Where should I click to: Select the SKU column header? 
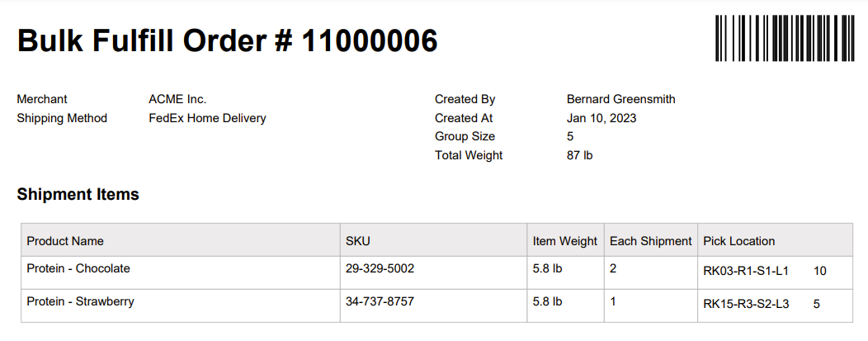coord(358,241)
